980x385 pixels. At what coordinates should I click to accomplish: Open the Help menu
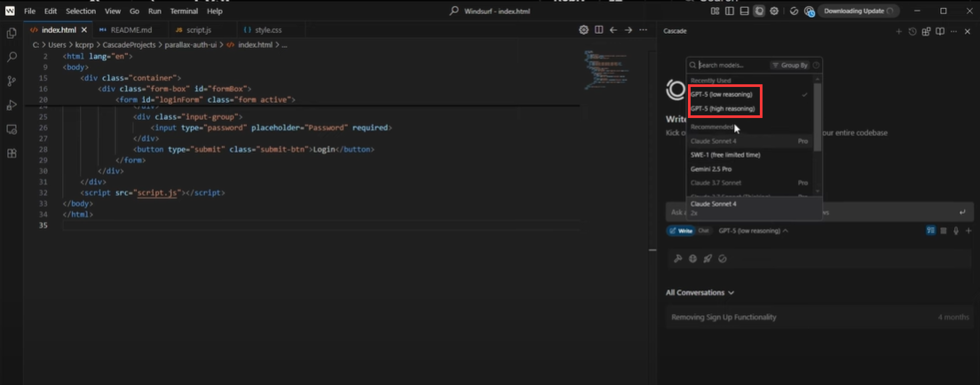click(x=215, y=11)
